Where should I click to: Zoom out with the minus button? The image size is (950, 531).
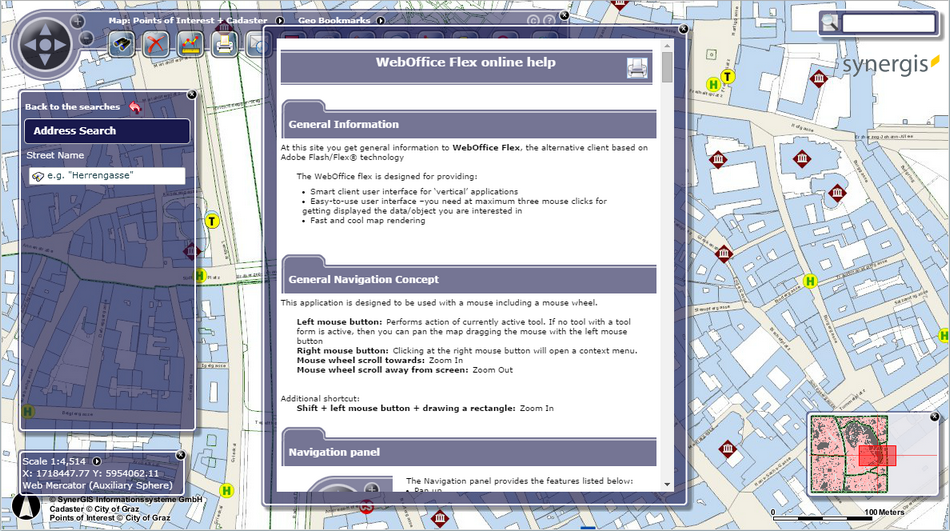pos(87,39)
